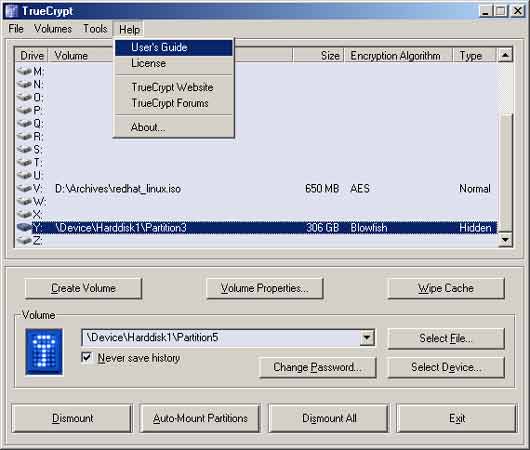Viewport: 530px width, 450px height.
Task: Select D:\Archives\redhat_linux.iso volume row
Action: click(x=257, y=188)
